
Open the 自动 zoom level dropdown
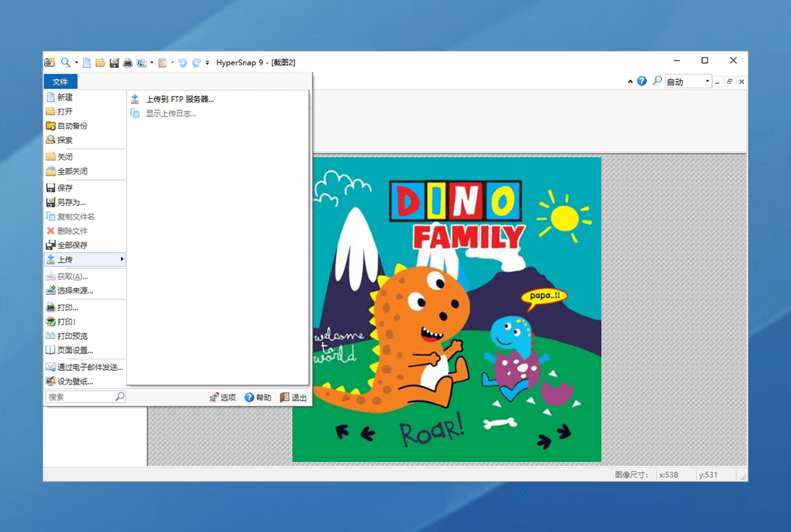coord(707,81)
